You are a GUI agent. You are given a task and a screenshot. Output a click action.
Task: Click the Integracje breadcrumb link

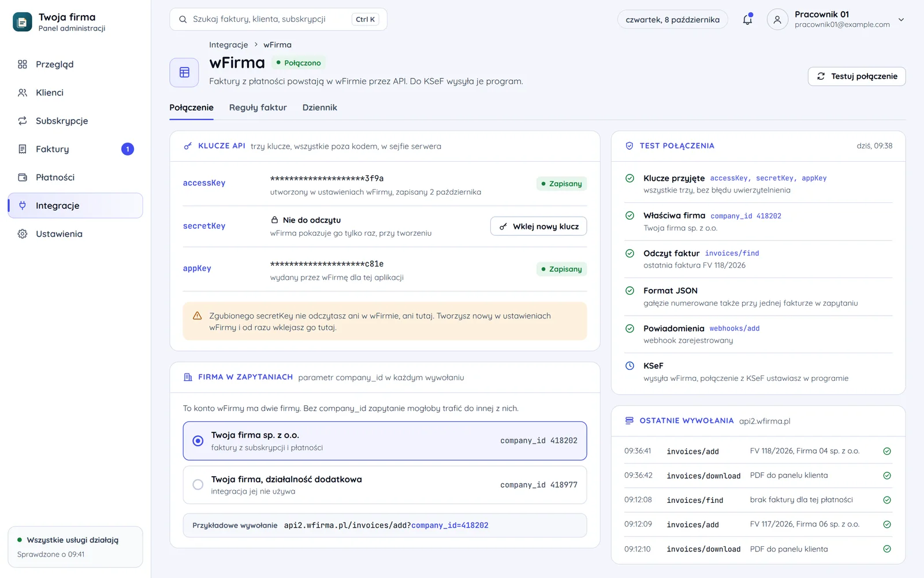click(x=228, y=45)
